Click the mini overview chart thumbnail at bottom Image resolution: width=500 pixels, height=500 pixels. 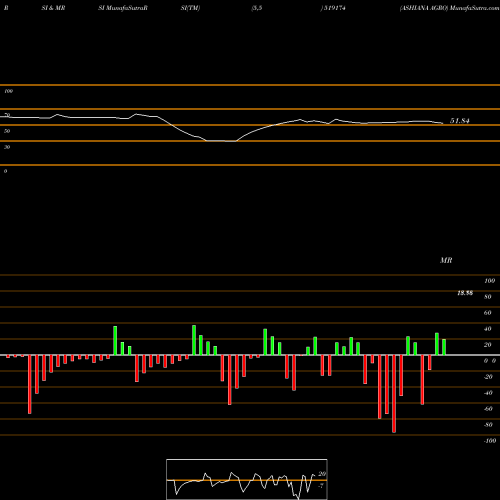(x=247, y=479)
